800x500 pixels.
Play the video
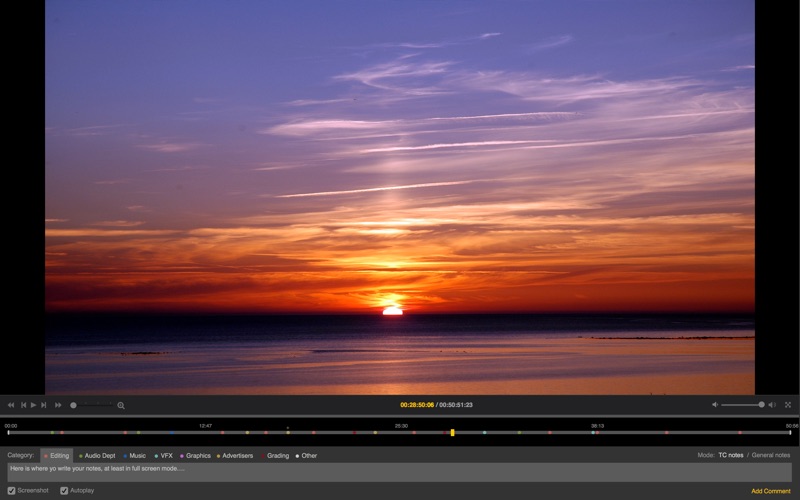pyautogui.click(x=33, y=405)
